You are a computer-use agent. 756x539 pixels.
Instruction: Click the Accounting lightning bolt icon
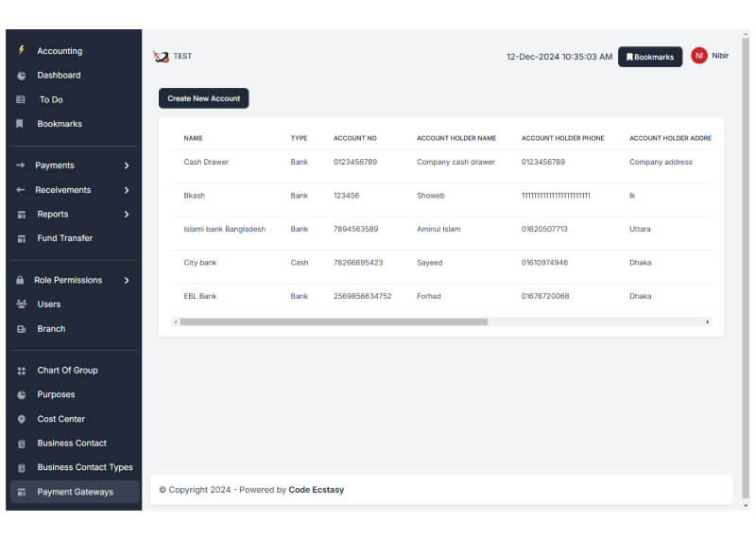tap(21, 51)
